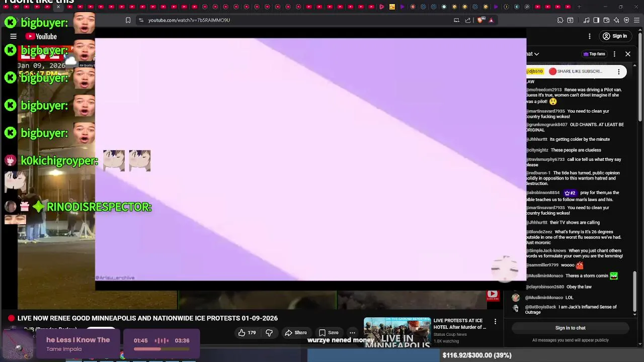Screen dimensions: 644x362
Task: Click username @grunkmcgrunk8407 in chat
Action: (547, 124)
